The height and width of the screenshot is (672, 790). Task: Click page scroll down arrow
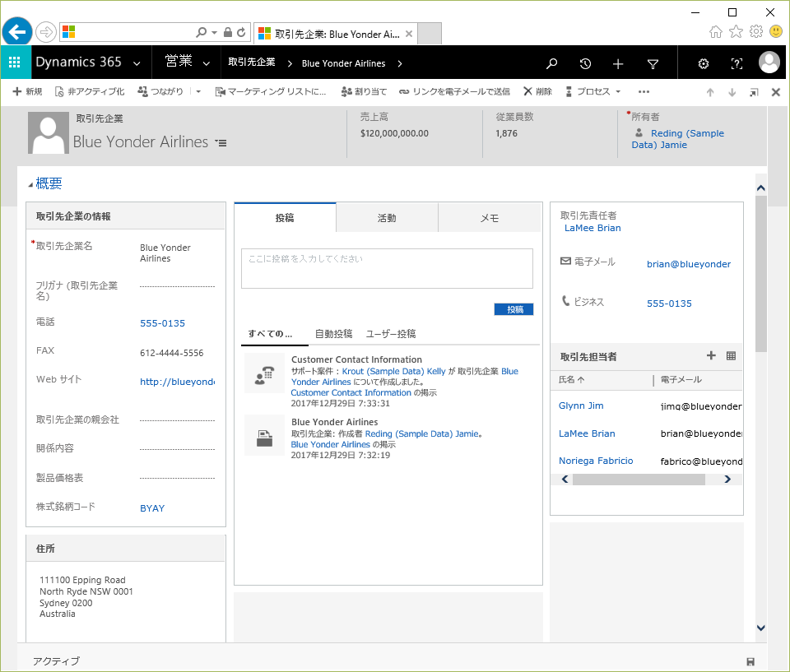point(760,628)
